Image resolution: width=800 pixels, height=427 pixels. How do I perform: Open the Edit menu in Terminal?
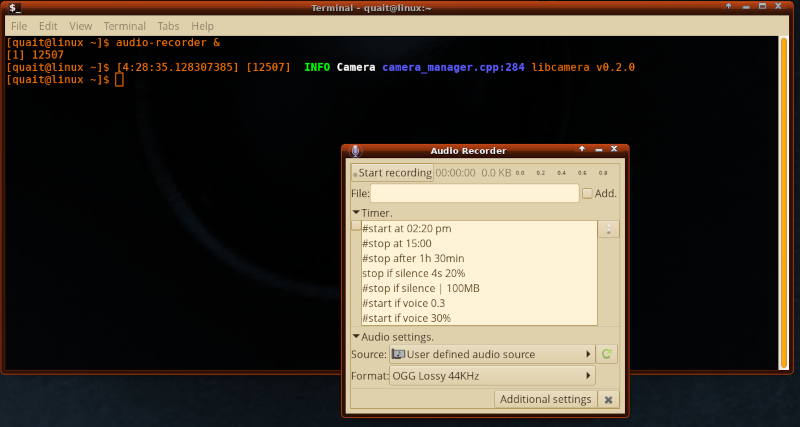[x=48, y=26]
